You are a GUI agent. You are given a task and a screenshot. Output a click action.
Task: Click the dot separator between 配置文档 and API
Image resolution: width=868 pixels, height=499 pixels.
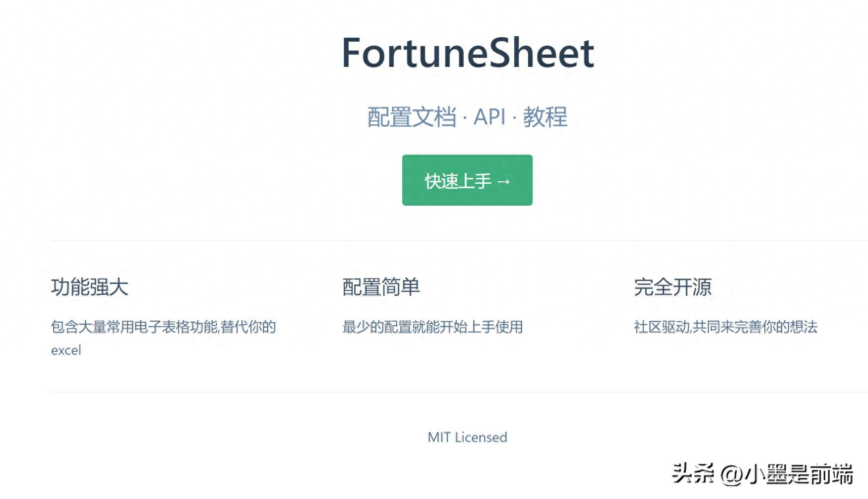point(465,119)
